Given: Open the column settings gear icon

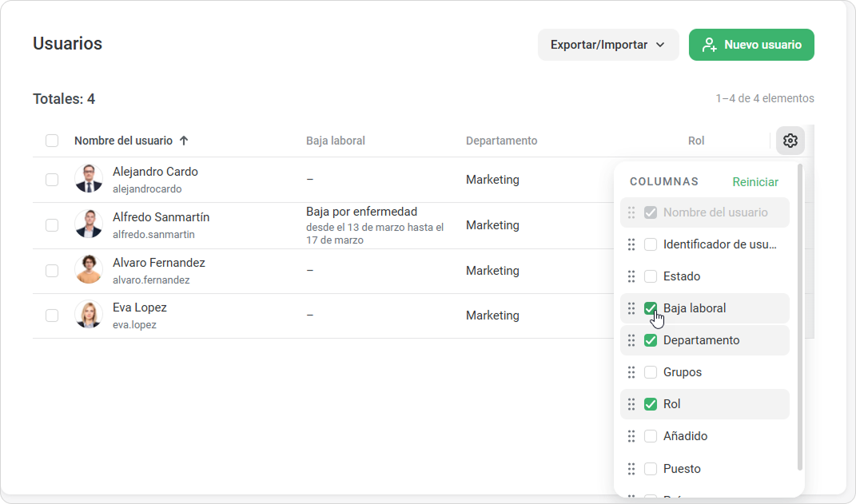Looking at the screenshot, I should (x=790, y=141).
